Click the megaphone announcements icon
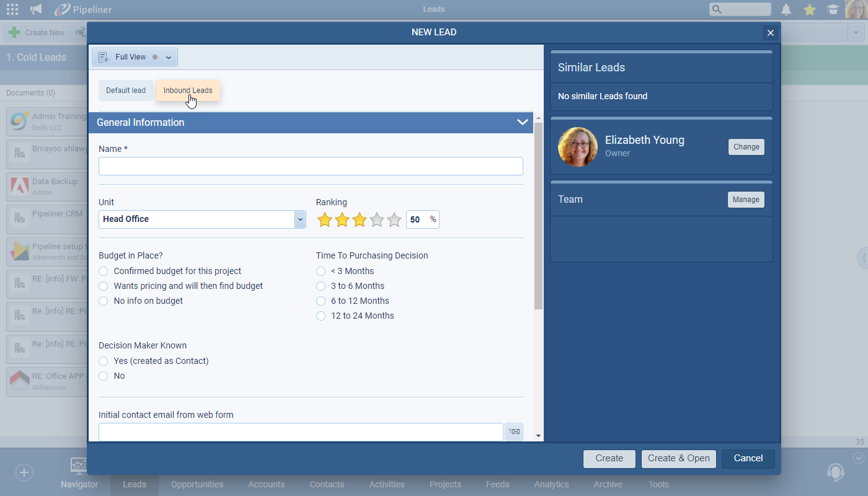The height and width of the screenshot is (496, 868). pos(36,9)
